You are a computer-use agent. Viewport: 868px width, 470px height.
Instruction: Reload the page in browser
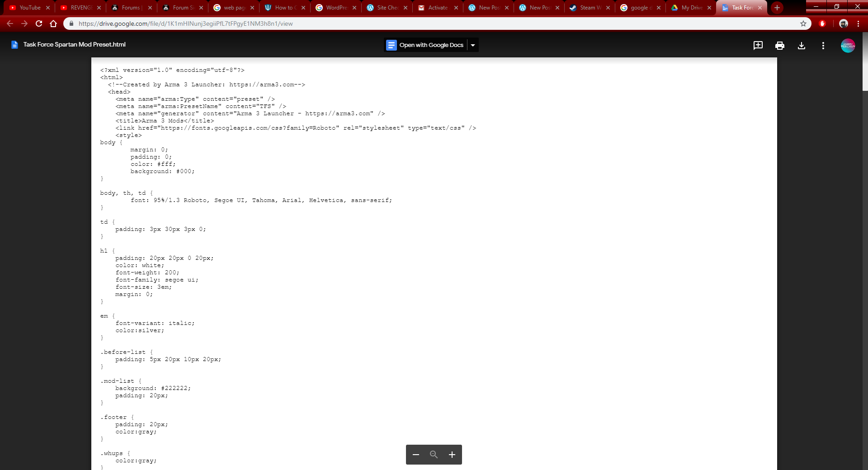(39, 23)
